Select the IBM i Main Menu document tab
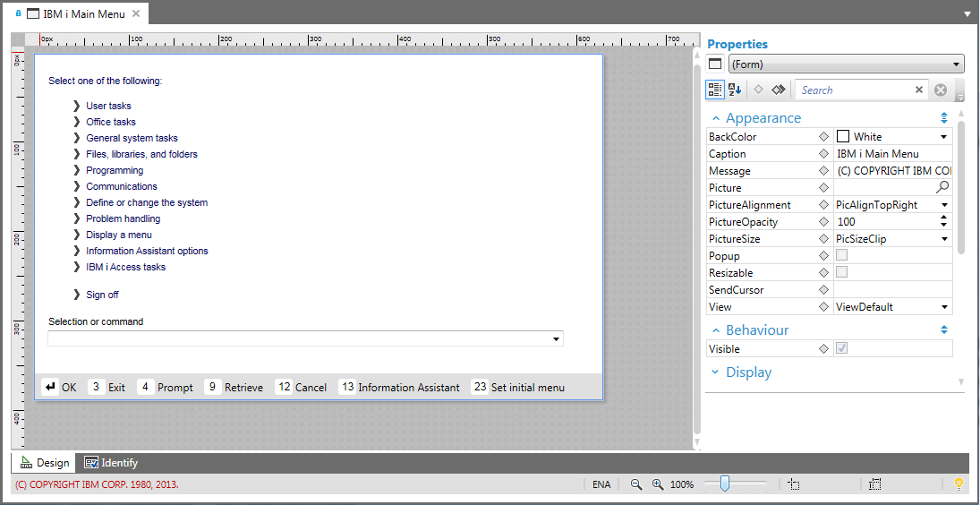Image resolution: width=980 pixels, height=505 pixels. 77,13
